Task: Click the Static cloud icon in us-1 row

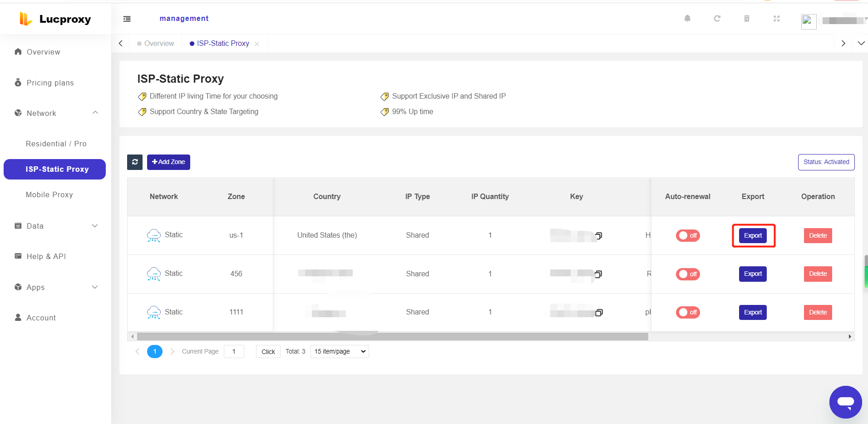Action: tap(154, 235)
